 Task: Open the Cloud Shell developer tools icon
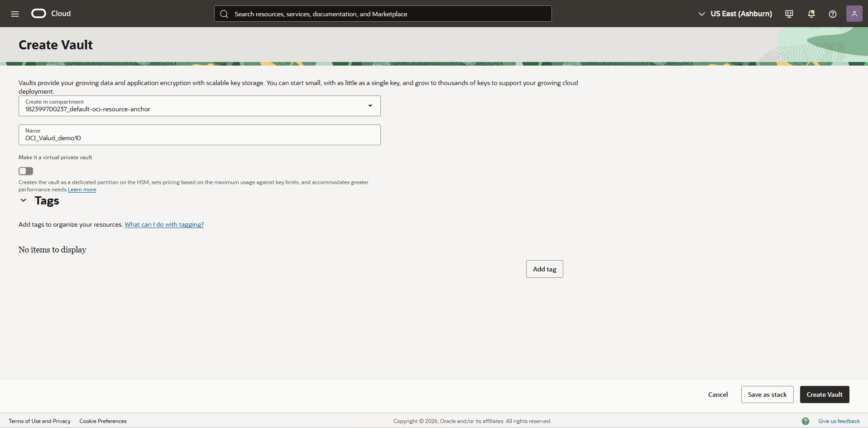[789, 14]
